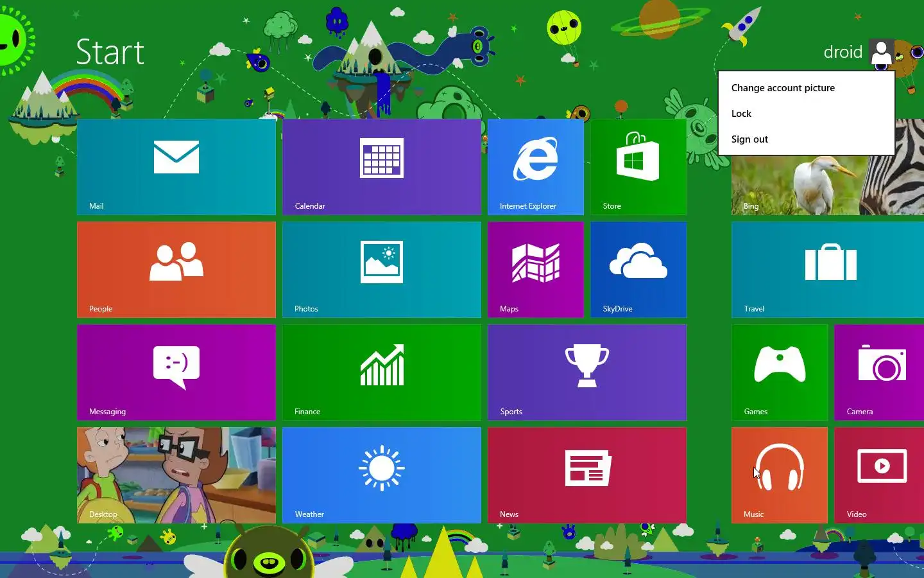Open the Mail tile
This screenshot has height=578, width=924.
pos(176,167)
